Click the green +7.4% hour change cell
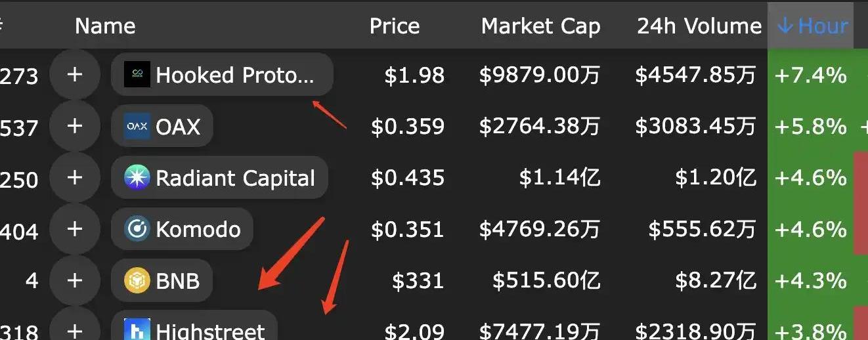Image resolution: width=868 pixels, height=340 pixels. point(810,75)
